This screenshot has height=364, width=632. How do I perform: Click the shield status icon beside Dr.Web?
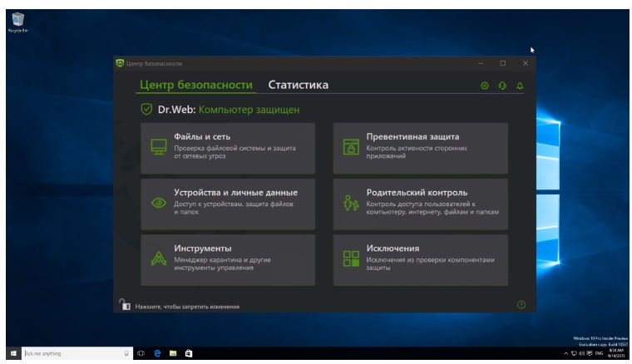pyautogui.click(x=146, y=109)
